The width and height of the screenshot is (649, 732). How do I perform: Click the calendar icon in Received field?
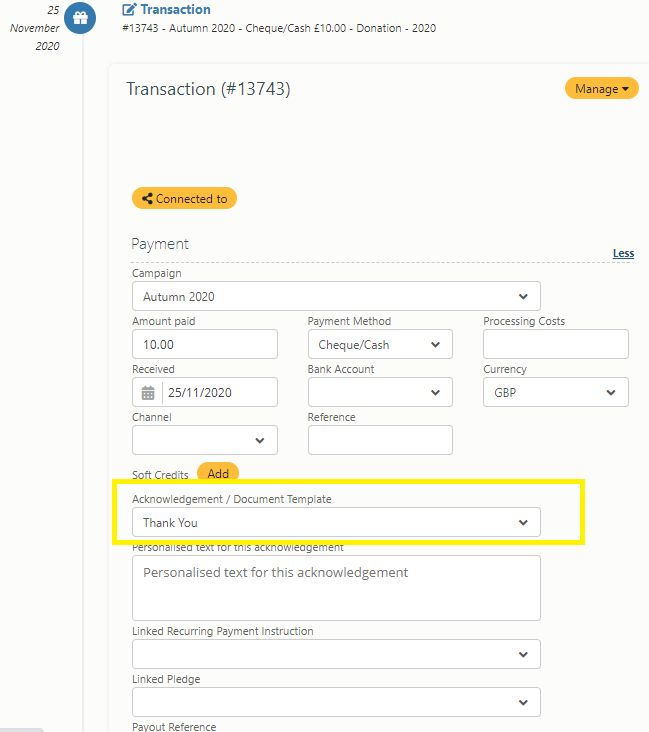148,393
